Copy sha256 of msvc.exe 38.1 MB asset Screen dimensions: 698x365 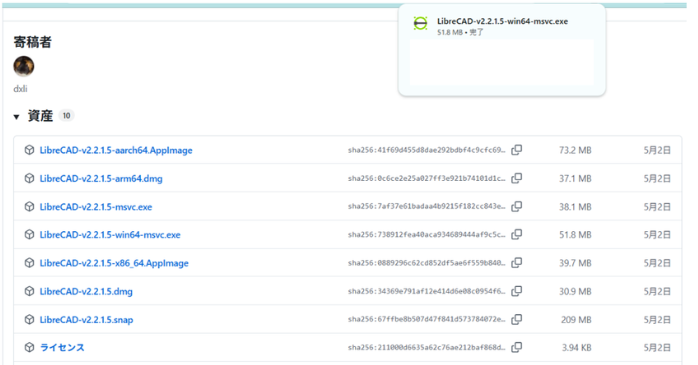pyautogui.click(x=516, y=207)
